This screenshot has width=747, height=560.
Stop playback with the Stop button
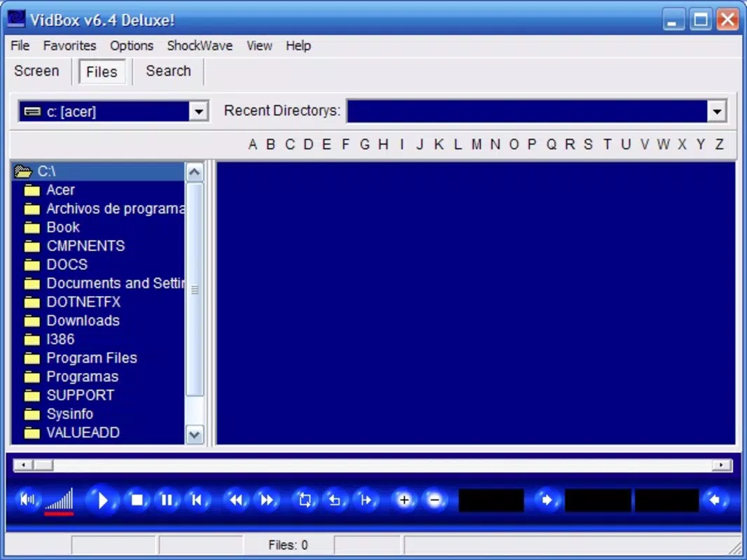(137, 500)
